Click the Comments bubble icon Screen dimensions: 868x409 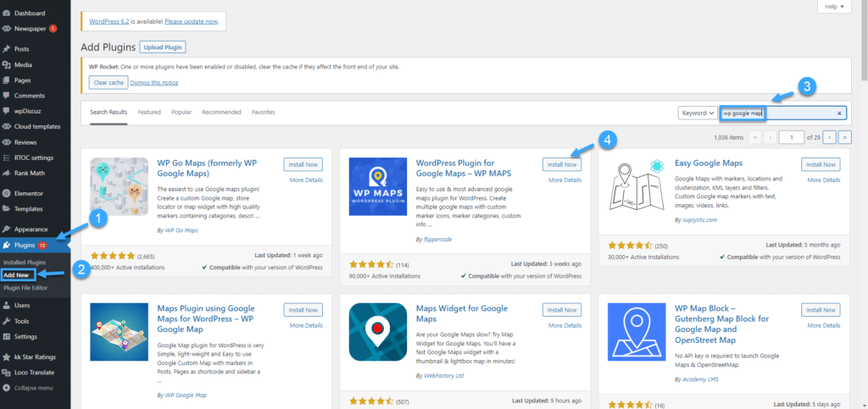7,95
